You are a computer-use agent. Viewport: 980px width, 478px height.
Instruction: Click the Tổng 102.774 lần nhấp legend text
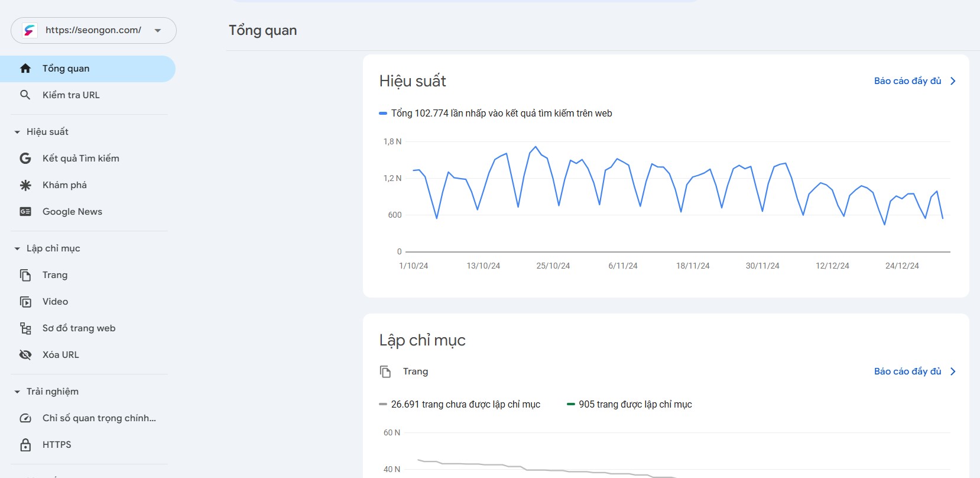coord(502,114)
